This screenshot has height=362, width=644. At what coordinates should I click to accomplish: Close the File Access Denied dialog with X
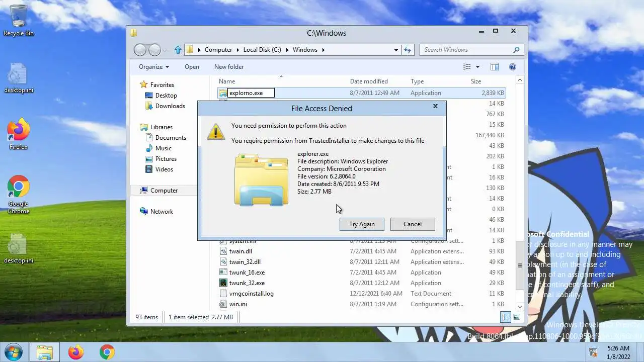click(435, 106)
